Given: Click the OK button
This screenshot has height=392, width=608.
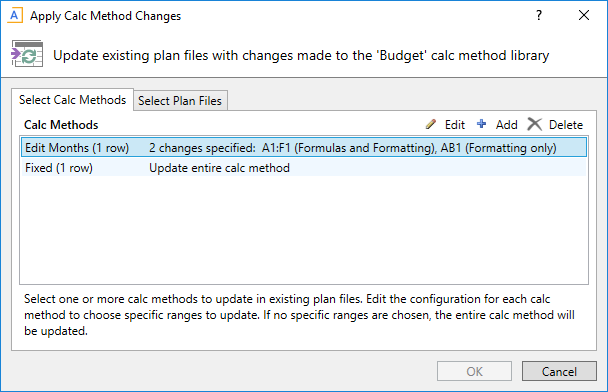Looking at the screenshot, I should click(x=474, y=371).
